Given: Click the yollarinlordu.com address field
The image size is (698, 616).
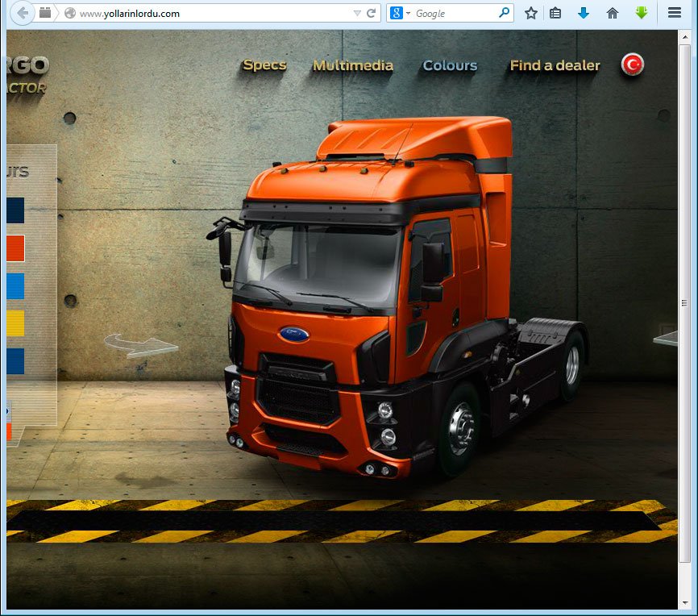Looking at the screenshot, I should [x=210, y=13].
